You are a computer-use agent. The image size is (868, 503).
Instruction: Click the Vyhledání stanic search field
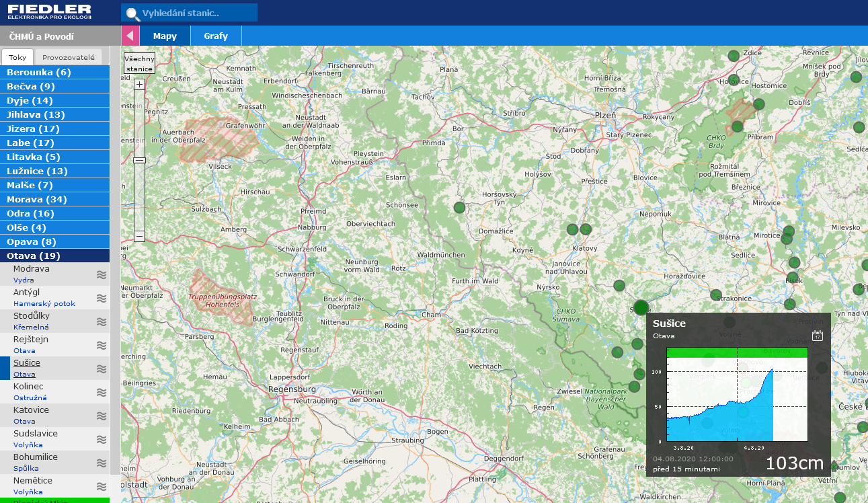pos(195,13)
